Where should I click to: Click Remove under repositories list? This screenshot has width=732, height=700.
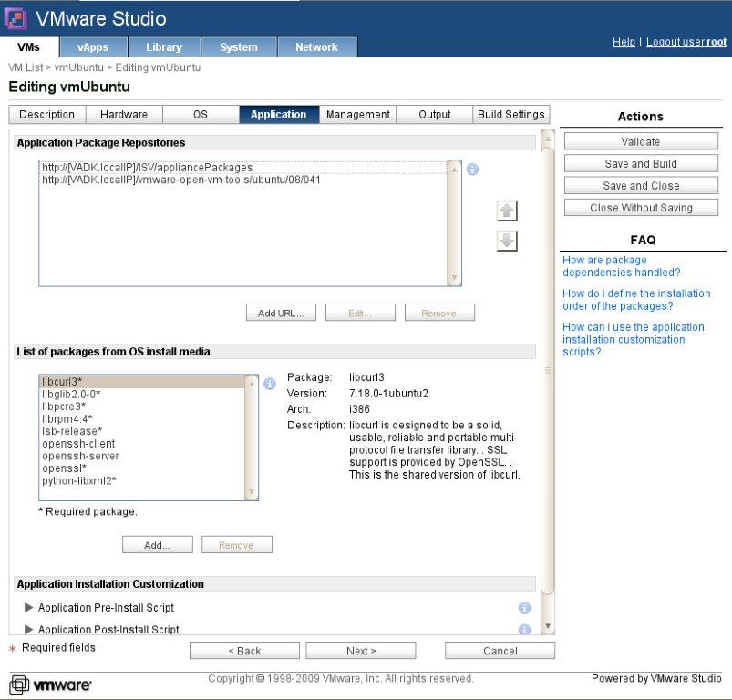coord(439,313)
